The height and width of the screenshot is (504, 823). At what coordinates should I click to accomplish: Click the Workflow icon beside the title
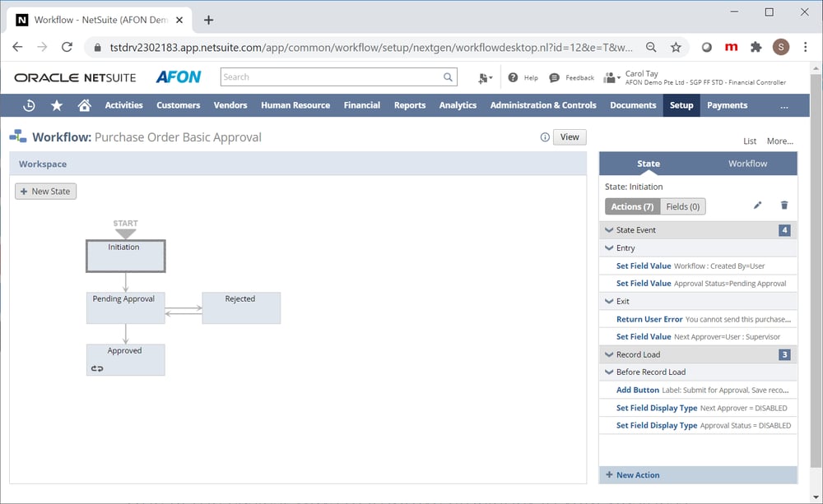coord(18,136)
